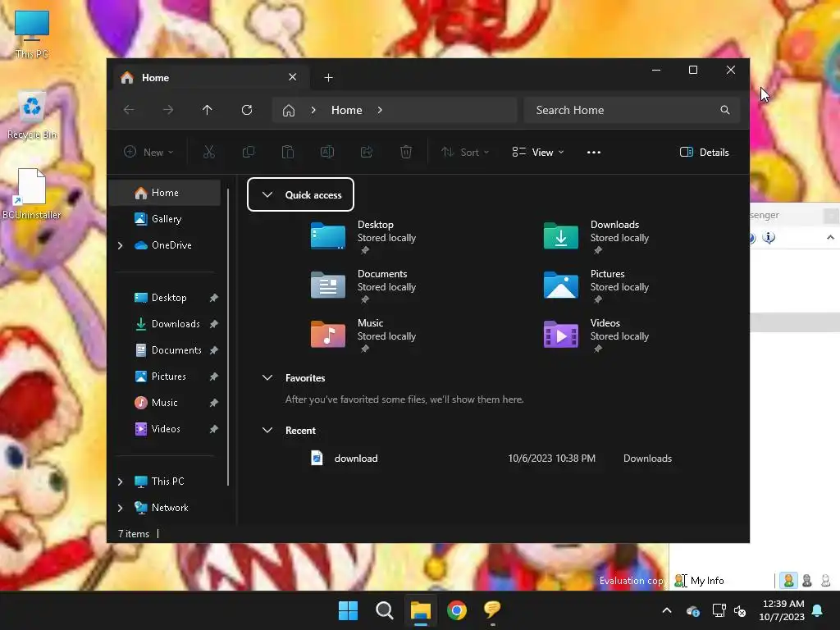
Task: Click the muted volume tray icon
Action: pos(740,610)
